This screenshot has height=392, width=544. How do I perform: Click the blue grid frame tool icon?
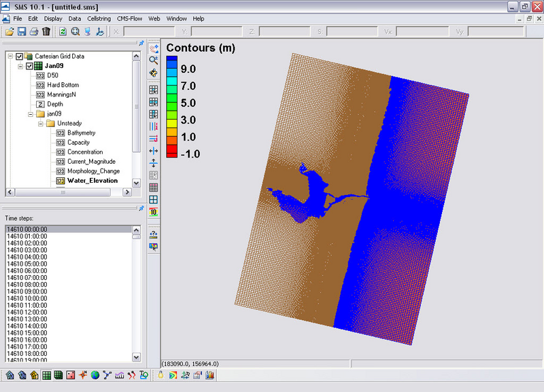[154, 199]
